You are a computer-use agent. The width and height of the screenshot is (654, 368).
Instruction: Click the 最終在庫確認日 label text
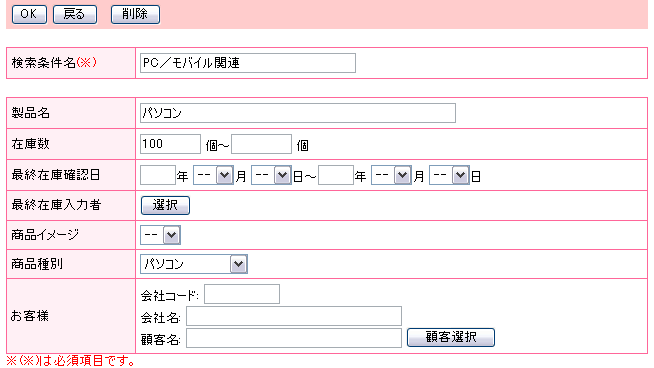pyautogui.click(x=56, y=175)
